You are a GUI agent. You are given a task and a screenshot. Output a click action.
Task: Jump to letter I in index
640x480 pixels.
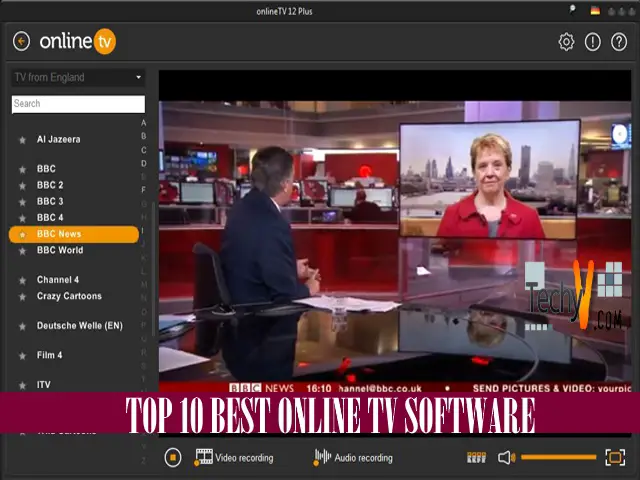click(x=143, y=231)
